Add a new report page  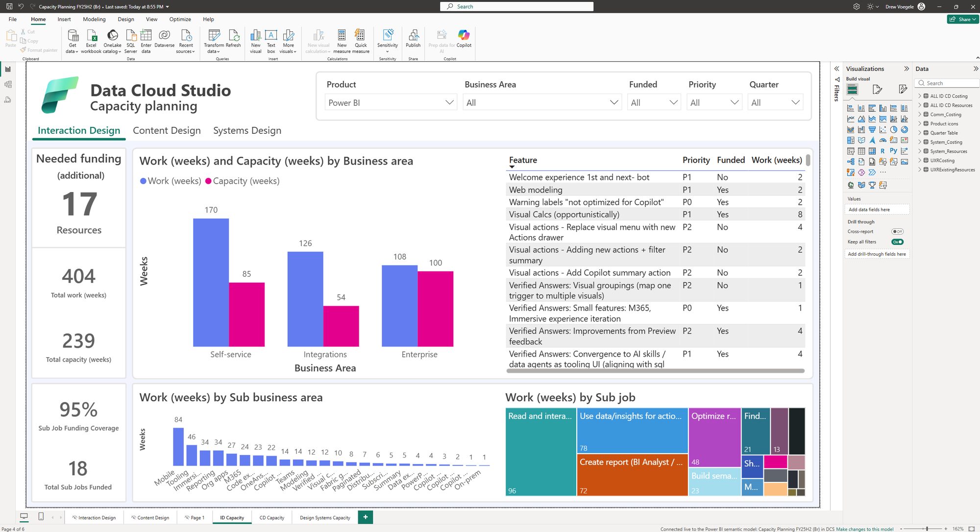point(366,517)
